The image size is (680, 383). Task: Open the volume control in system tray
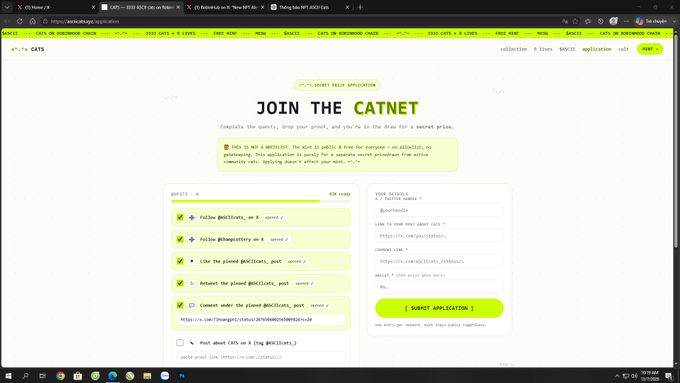pyautogui.click(x=634, y=376)
